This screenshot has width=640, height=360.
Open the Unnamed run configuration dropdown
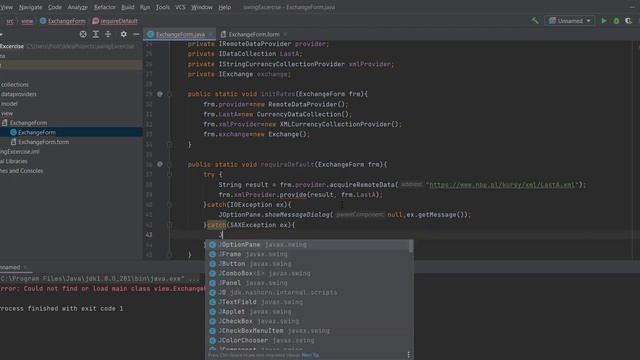[569, 20]
